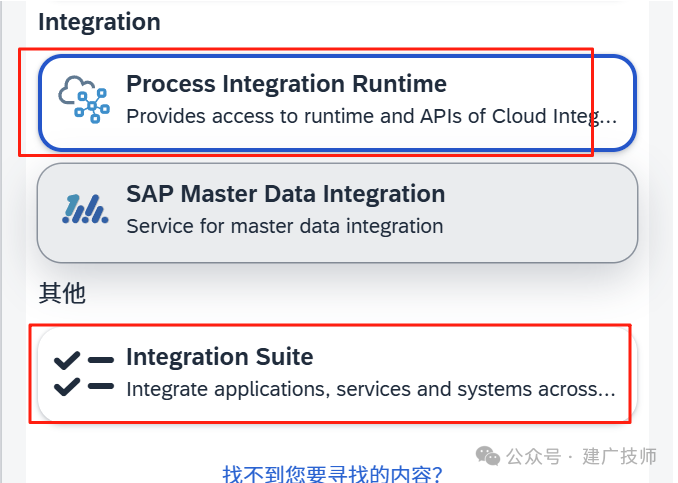Viewport: 678px width, 483px height.
Task: Choose the Integration Suite card
Action: pos(337,374)
